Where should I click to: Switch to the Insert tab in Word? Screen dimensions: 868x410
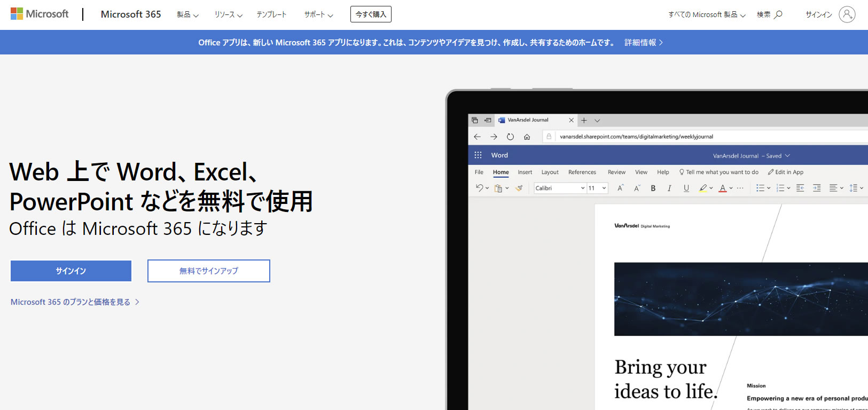525,172
